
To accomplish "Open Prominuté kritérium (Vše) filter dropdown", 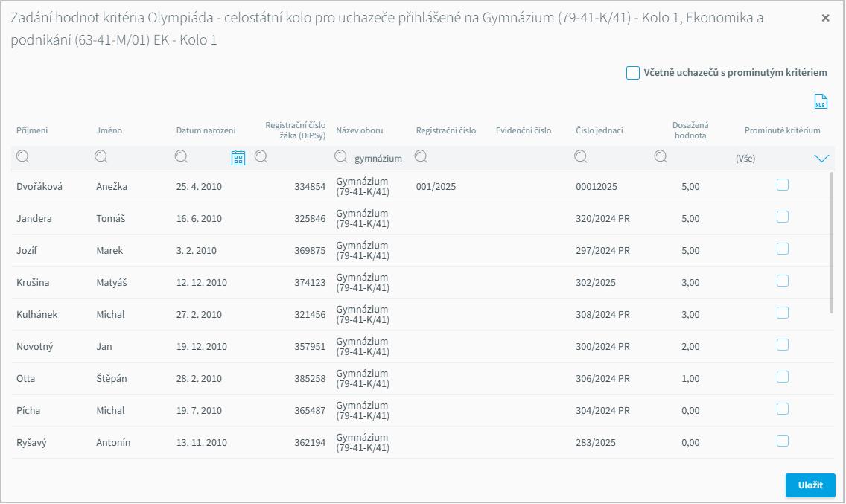I will point(821,158).
